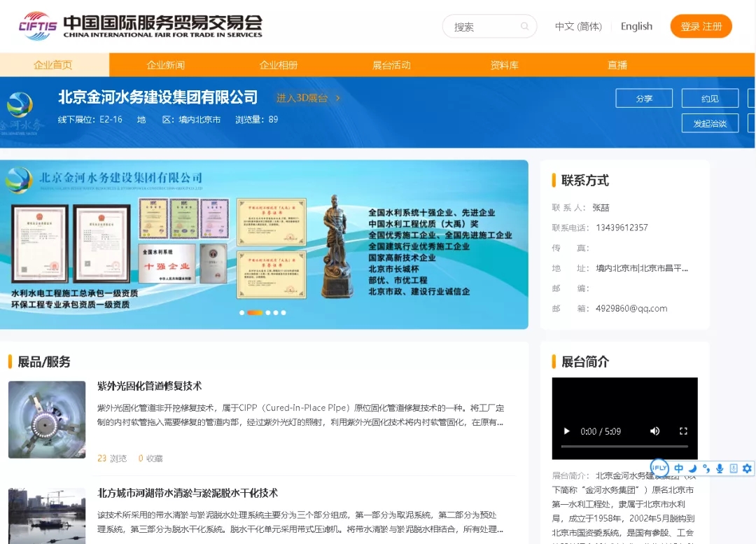Click the 区: 境内北京市 region text
This screenshot has width=756, height=544.
tap(191, 120)
